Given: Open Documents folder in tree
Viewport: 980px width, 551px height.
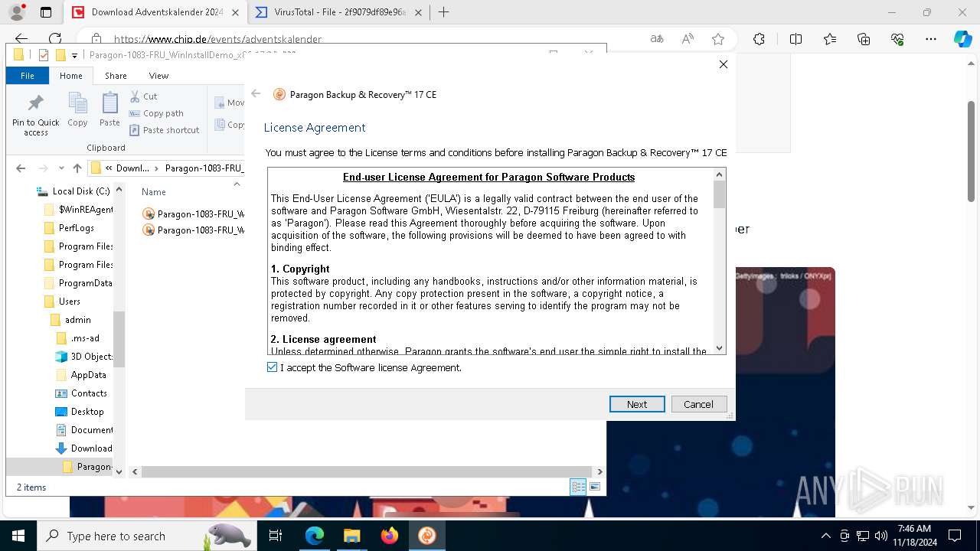Looking at the screenshot, I should point(84,430).
